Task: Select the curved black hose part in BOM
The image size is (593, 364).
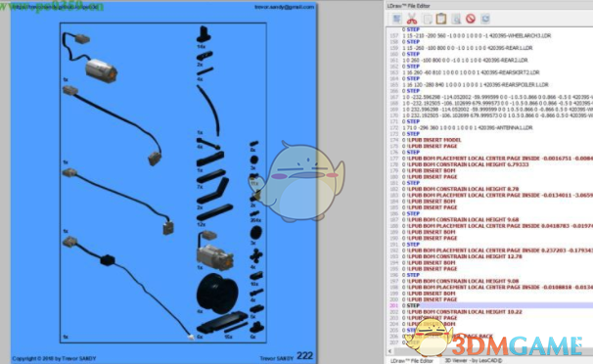Action: click(208, 110)
